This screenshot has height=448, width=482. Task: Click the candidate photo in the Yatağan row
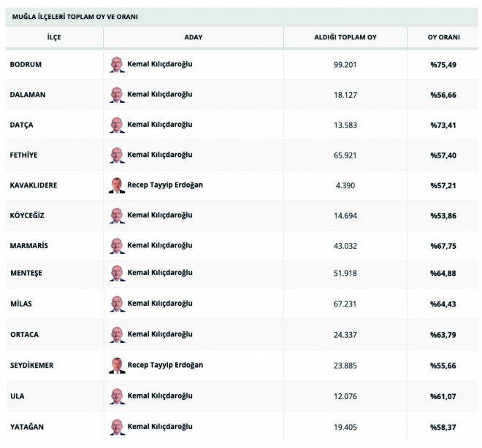pos(118,427)
